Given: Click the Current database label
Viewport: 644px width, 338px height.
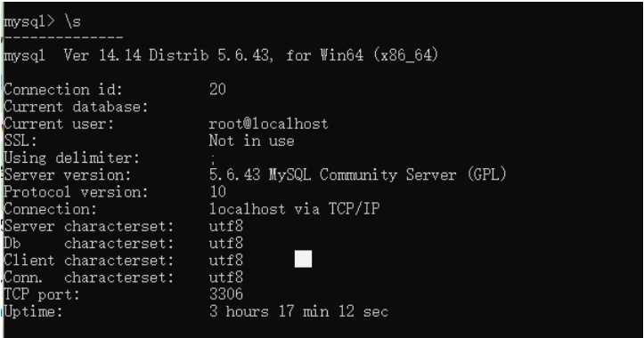Looking at the screenshot, I should tap(76, 107).
